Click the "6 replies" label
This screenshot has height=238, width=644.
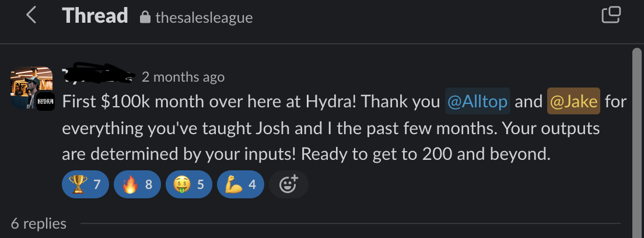tap(38, 223)
